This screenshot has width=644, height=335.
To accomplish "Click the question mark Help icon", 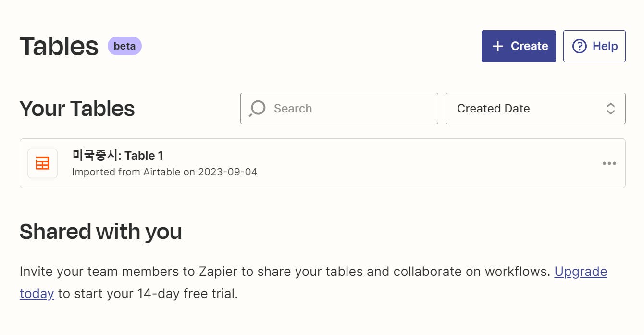I will pos(580,46).
